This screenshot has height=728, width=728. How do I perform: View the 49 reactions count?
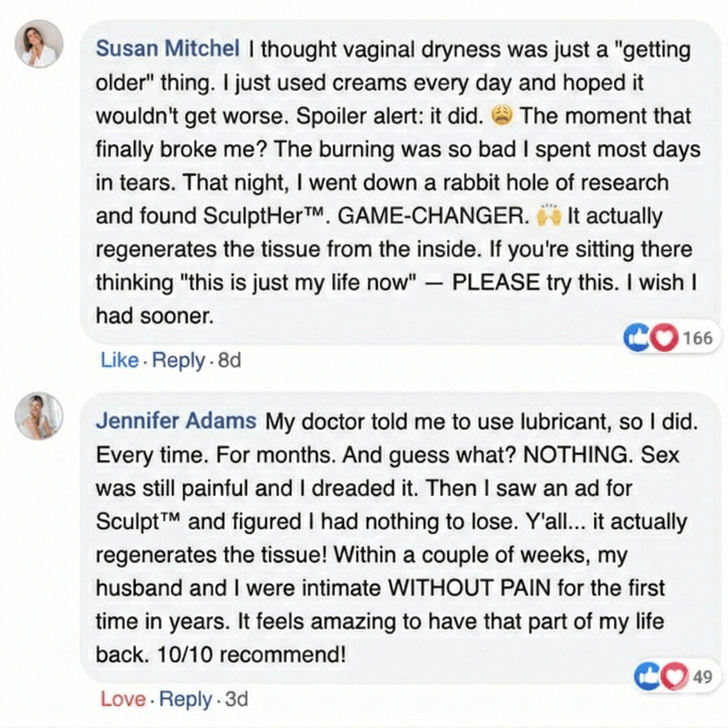coord(703,677)
